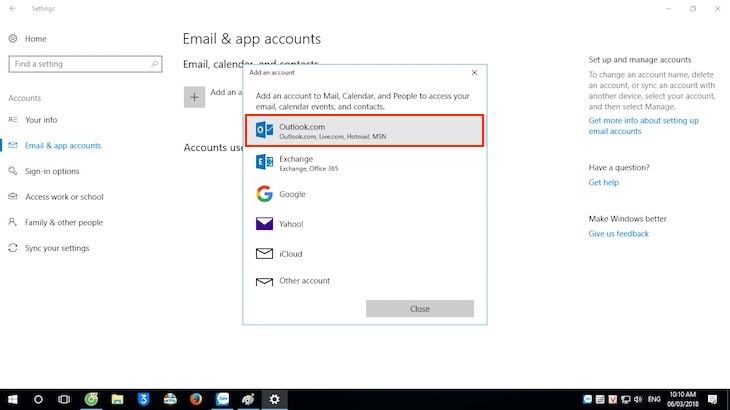The height and width of the screenshot is (410, 730).
Task: Close the Add an account dialog with X
Action: pyautogui.click(x=474, y=73)
